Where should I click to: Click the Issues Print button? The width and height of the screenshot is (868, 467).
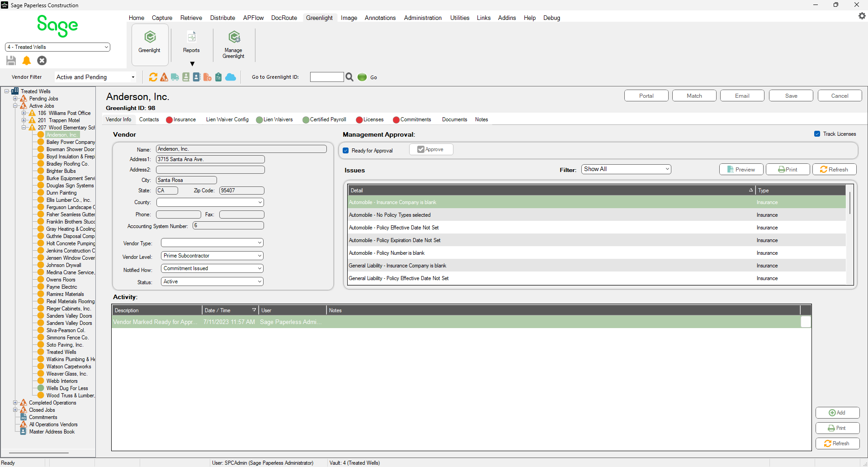(x=788, y=169)
